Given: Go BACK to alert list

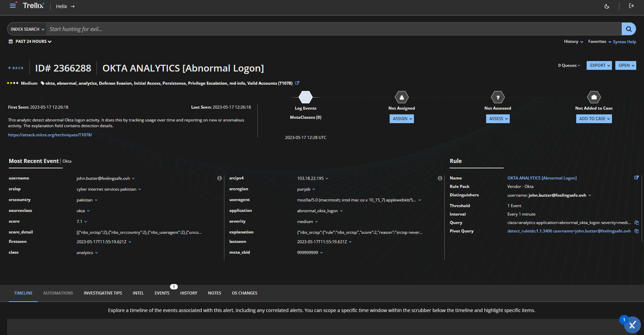Looking at the screenshot, I should click(x=16, y=68).
